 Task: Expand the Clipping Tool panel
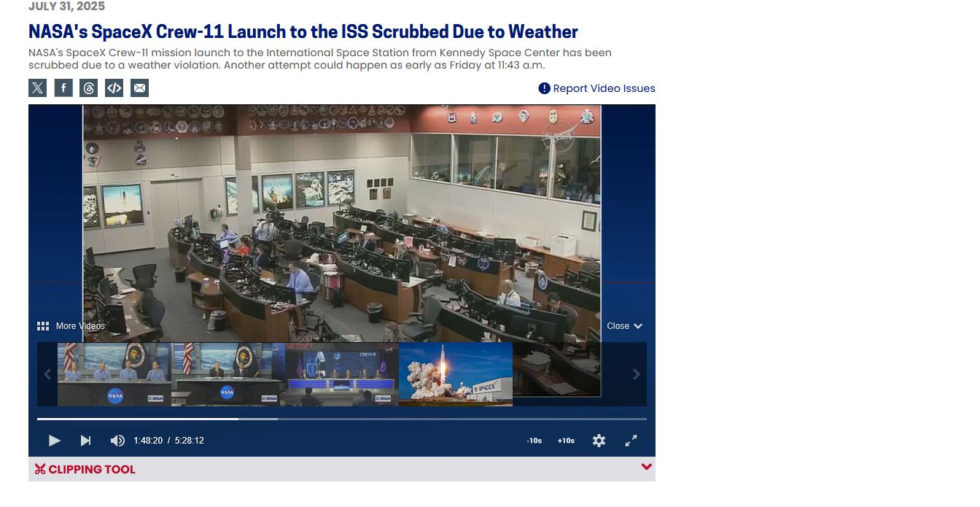tap(646, 468)
